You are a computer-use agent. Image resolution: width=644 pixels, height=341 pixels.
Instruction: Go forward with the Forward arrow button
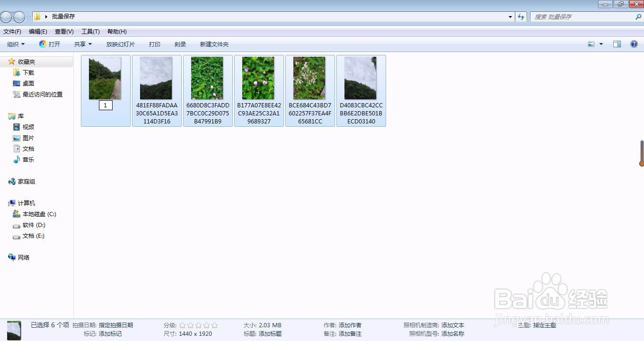[19, 17]
